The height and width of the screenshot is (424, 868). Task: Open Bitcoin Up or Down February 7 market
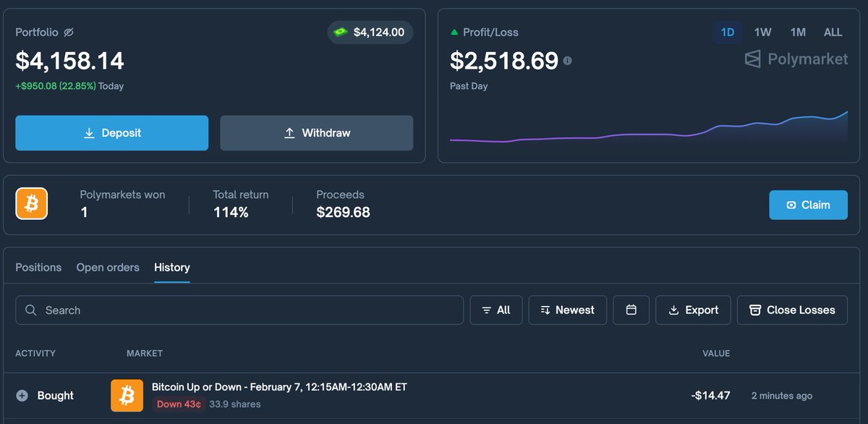pos(279,387)
